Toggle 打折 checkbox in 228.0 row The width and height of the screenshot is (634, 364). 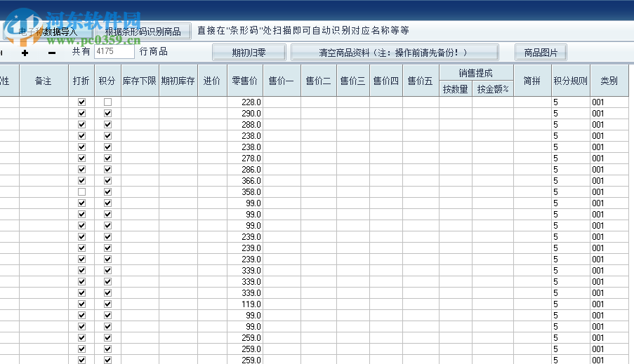[x=81, y=102]
